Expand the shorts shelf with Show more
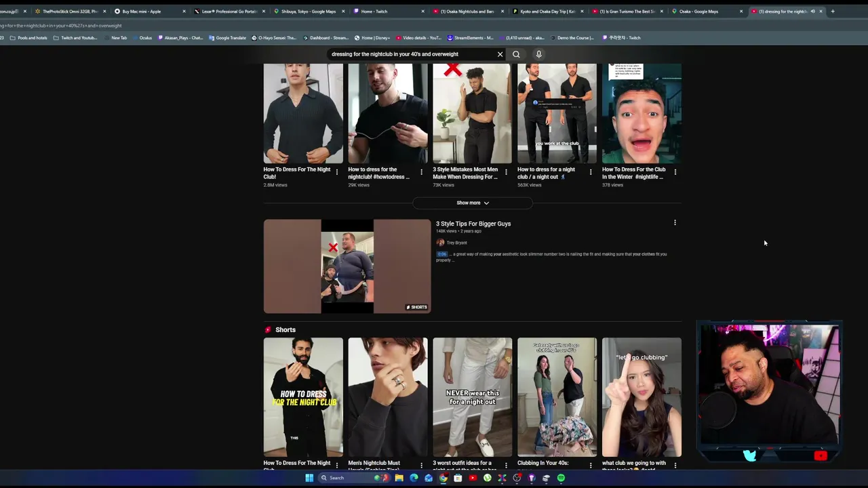The width and height of the screenshot is (868, 488). click(472, 203)
